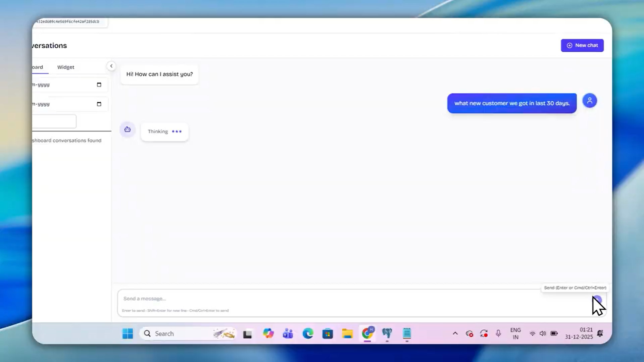This screenshot has height=362, width=644.
Task: Switch to the Chrome taskbar icon
Action: pos(367,333)
